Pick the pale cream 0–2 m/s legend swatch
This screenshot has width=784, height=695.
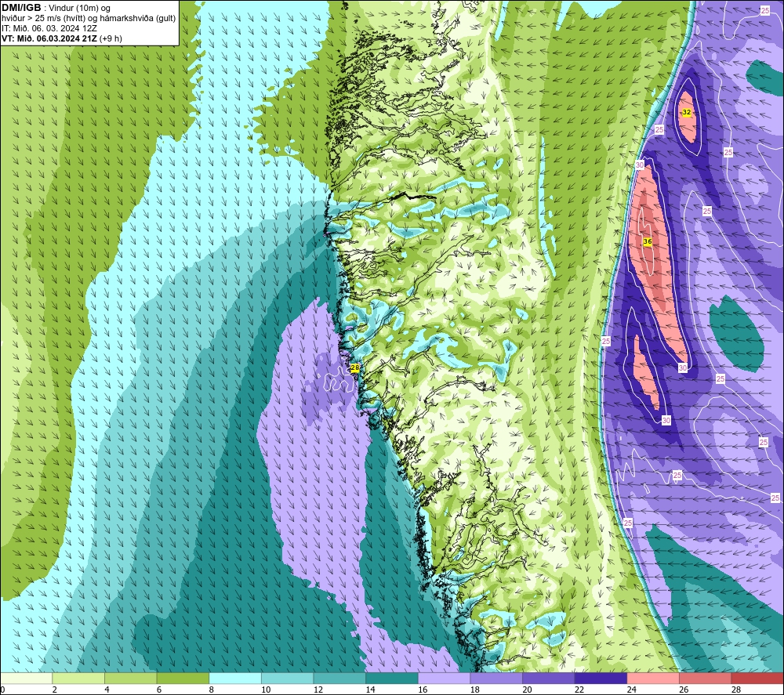point(26,678)
